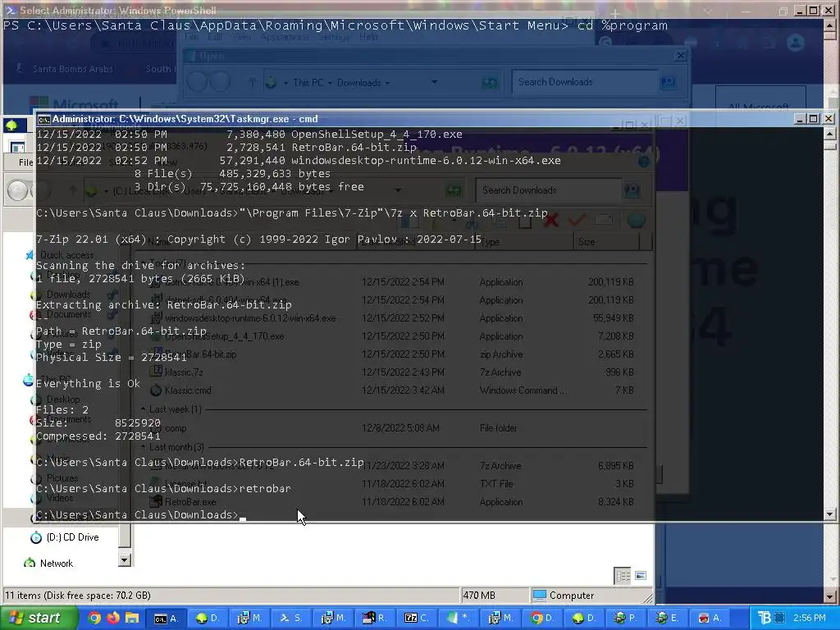The image size is (840, 630).
Task: Click the 'Type = zip' line in cmd
Action: click(x=69, y=344)
